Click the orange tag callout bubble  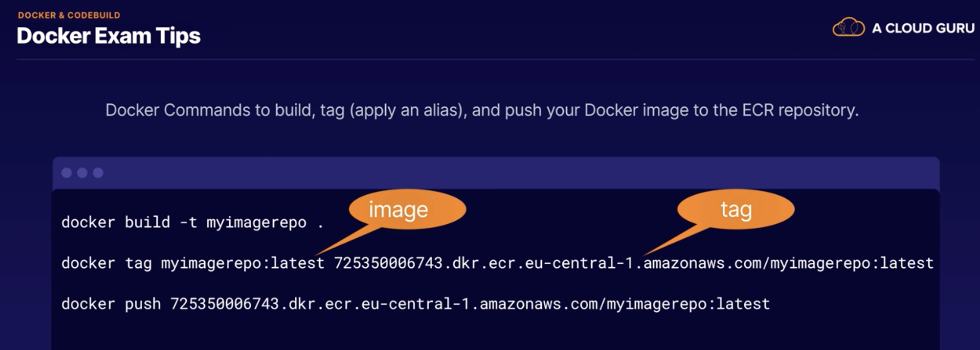(x=736, y=209)
